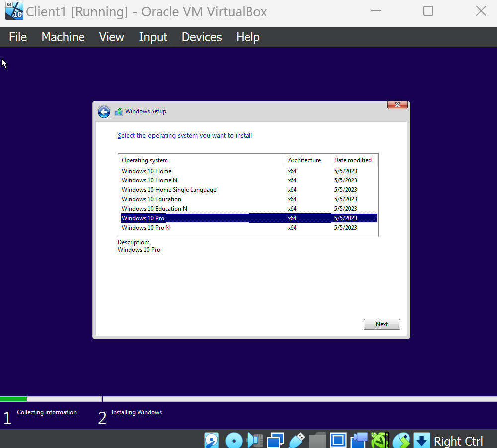The height and width of the screenshot is (448, 497).
Task: Open the Help menu
Action: point(248,37)
